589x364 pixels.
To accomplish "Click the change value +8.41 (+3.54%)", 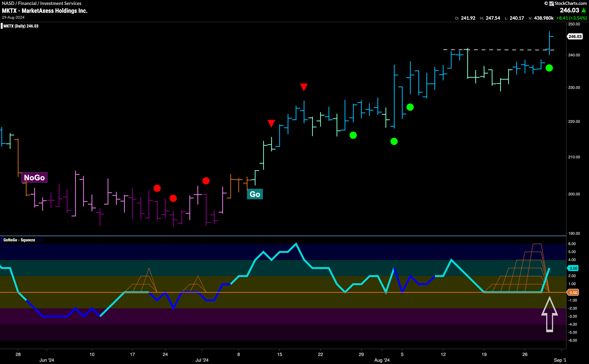I will [572, 18].
